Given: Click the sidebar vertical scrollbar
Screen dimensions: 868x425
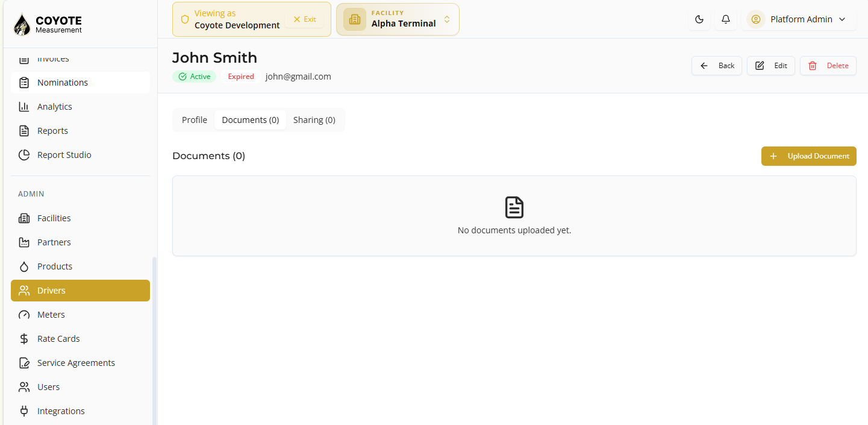Looking at the screenshot, I should [154, 341].
